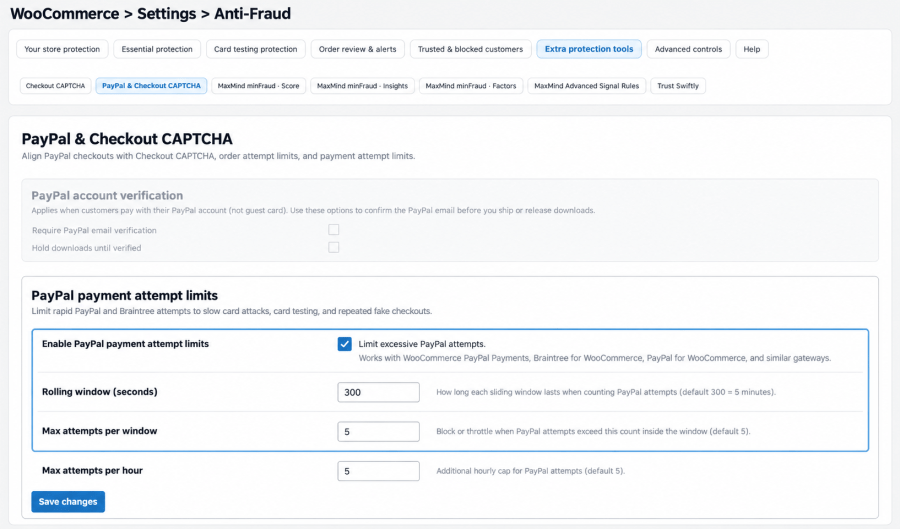The image size is (900, 529).
Task: Click the 'Max attempts per window' label
Action: click(99, 431)
